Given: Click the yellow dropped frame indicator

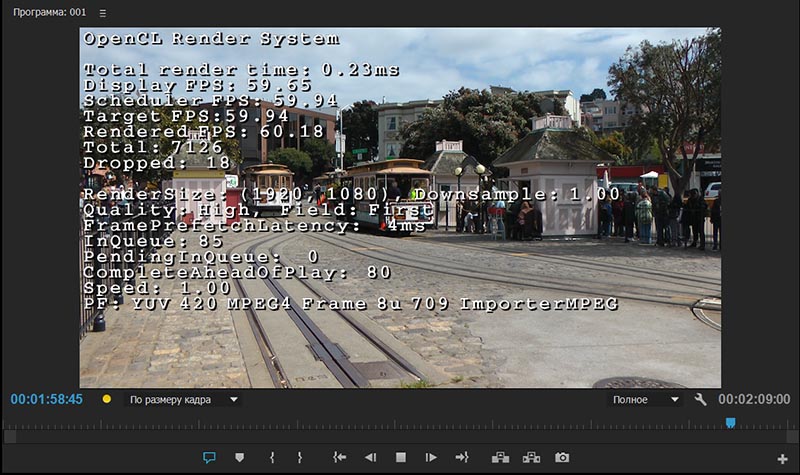Looking at the screenshot, I should 107,399.
